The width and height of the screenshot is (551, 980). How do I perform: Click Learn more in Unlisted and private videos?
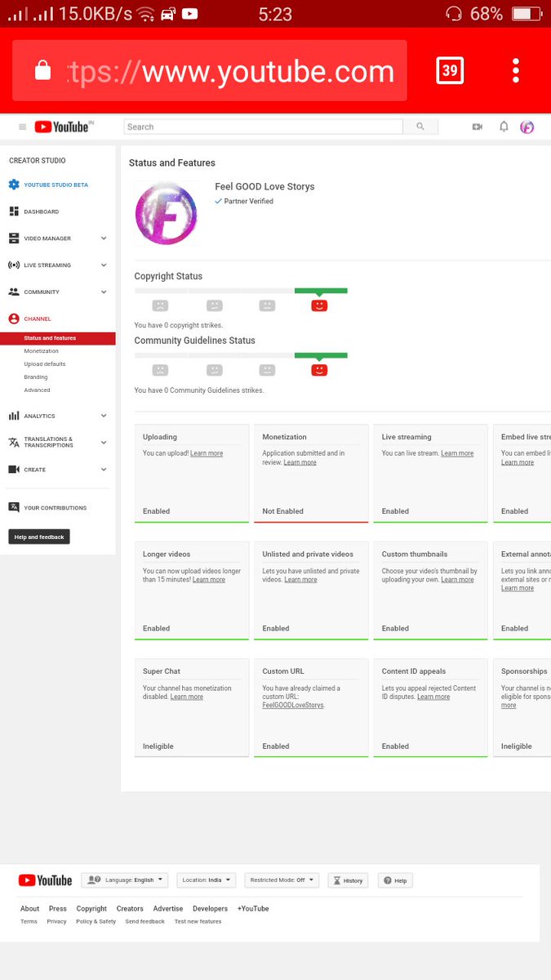point(300,580)
